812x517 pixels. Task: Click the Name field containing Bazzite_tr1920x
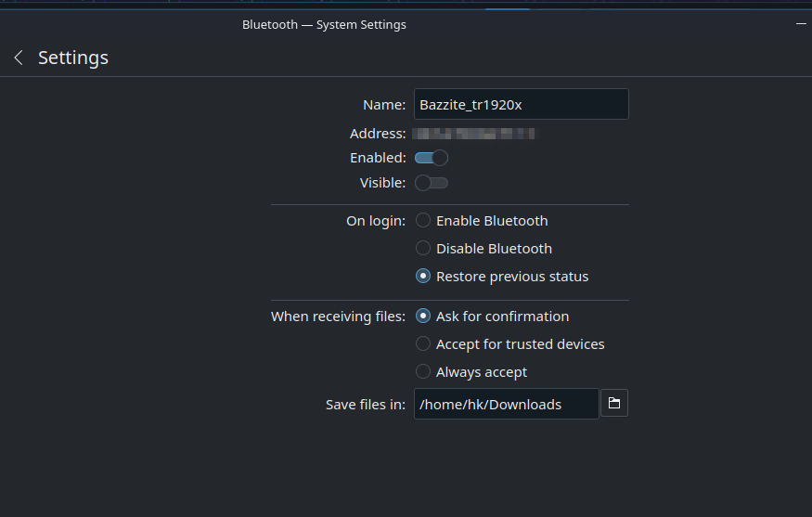coord(521,105)
